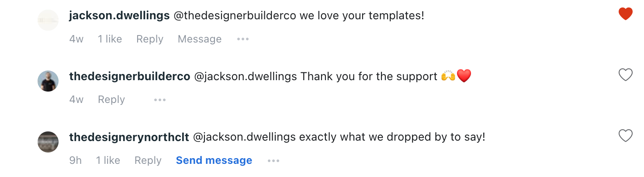The image size is (644, 177).
Task: Open thedesignerbuilderco profile picture
Action: pyautogui.click(x=48, y=81)
